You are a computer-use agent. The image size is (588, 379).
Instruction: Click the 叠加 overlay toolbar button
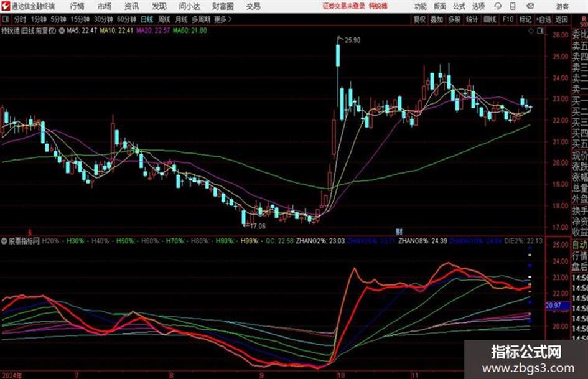click(x=437, y=19)
